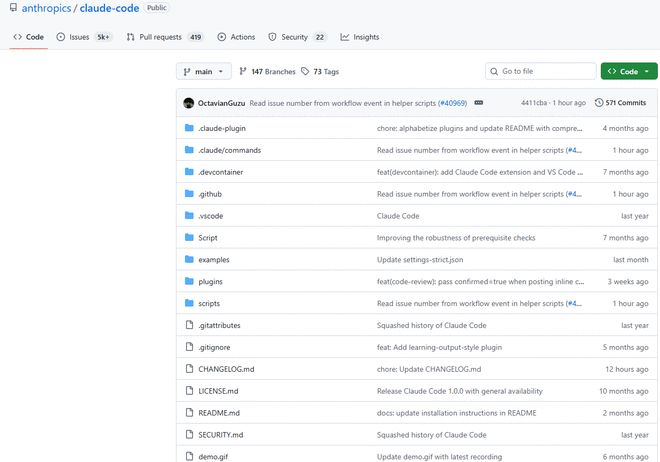Click the README.md file icon

[188, 413]
